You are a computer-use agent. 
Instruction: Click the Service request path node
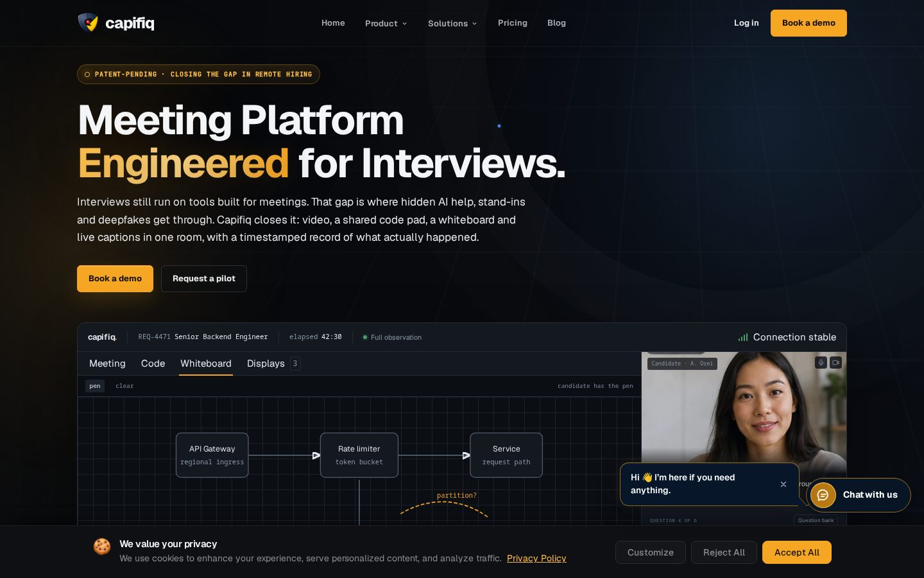(x=506, y=455)
